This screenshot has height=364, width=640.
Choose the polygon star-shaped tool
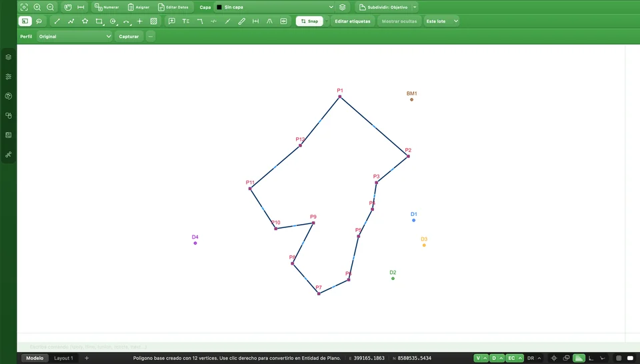click(85, 21)
